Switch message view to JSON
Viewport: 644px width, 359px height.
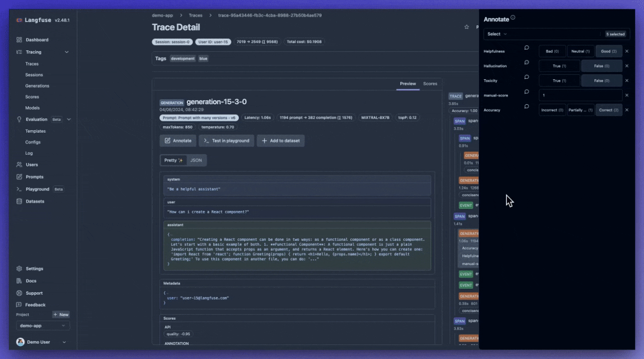coord(196,161)
